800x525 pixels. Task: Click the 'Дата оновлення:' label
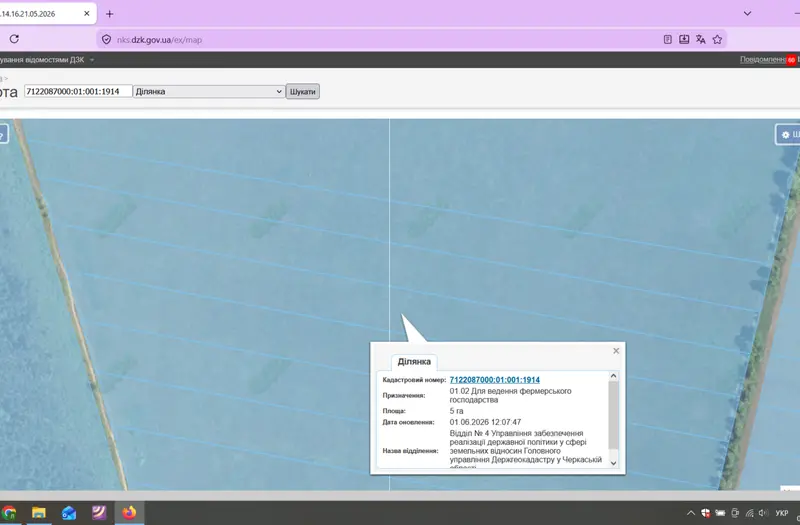pos(408,422)
